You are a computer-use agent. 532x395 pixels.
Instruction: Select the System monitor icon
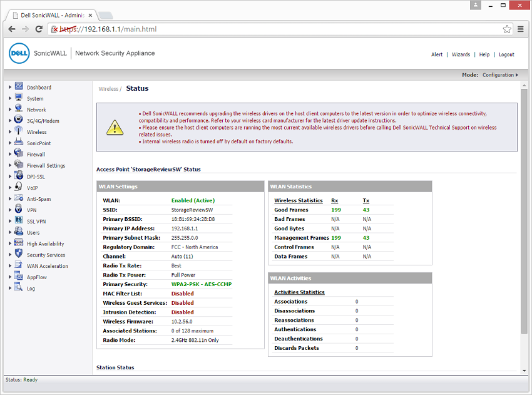[x=19, y=98]
